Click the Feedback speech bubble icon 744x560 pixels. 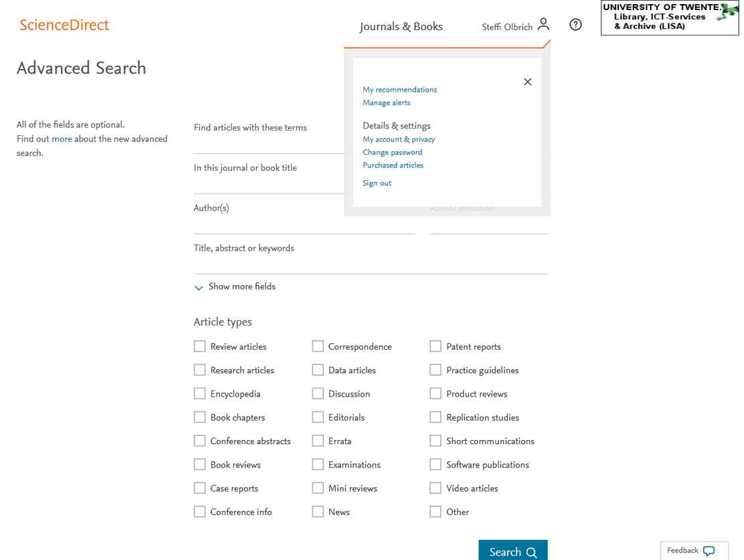point(709,551)
